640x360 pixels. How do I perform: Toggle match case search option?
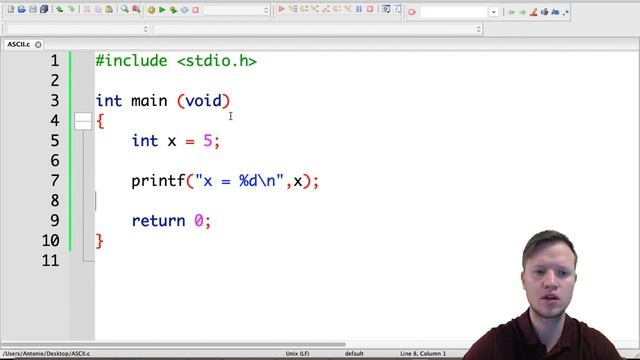click(x=555, y=12)
